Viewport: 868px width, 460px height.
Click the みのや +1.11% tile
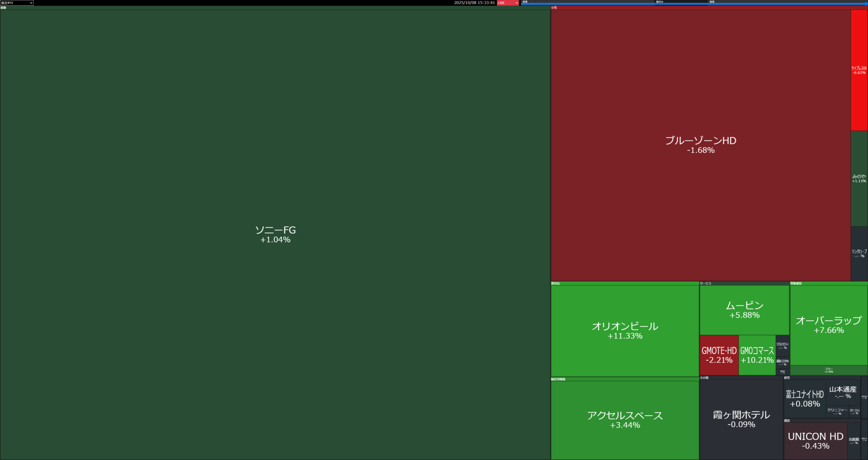click(x=859, y=178)
